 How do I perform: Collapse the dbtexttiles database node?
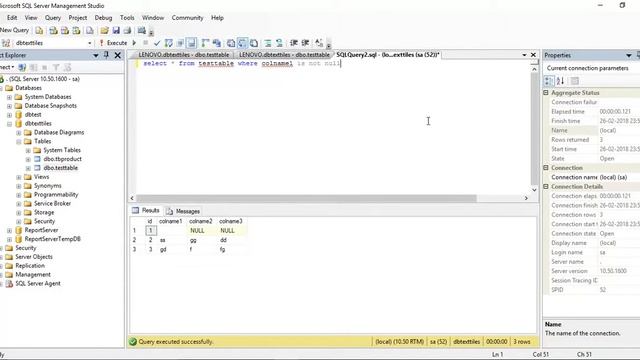tap(9, 124)
